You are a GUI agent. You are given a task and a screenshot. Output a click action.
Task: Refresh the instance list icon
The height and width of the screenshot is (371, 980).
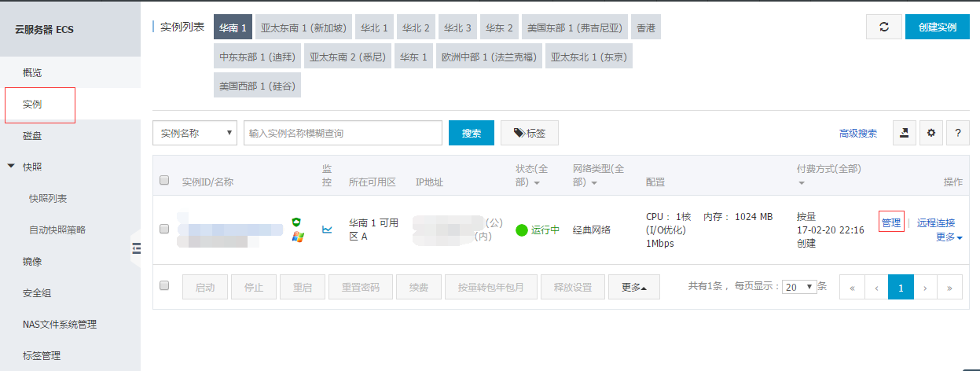[884, 27]
